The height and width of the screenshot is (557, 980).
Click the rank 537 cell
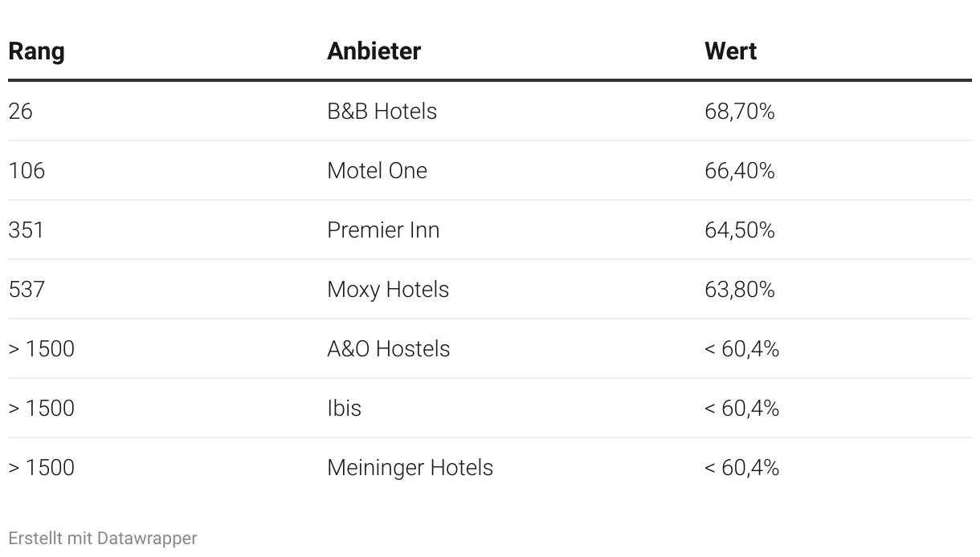27,289
